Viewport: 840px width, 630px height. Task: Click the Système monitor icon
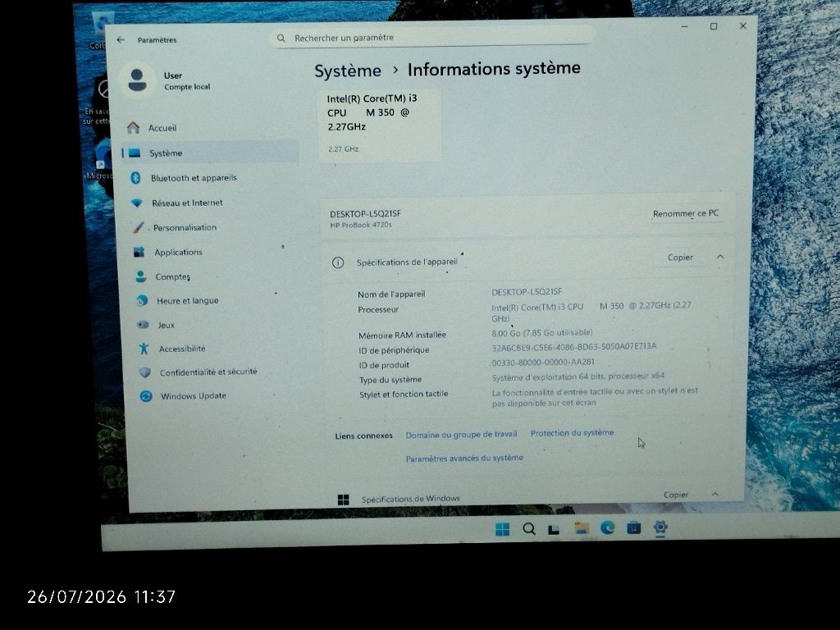pos(135,153)
